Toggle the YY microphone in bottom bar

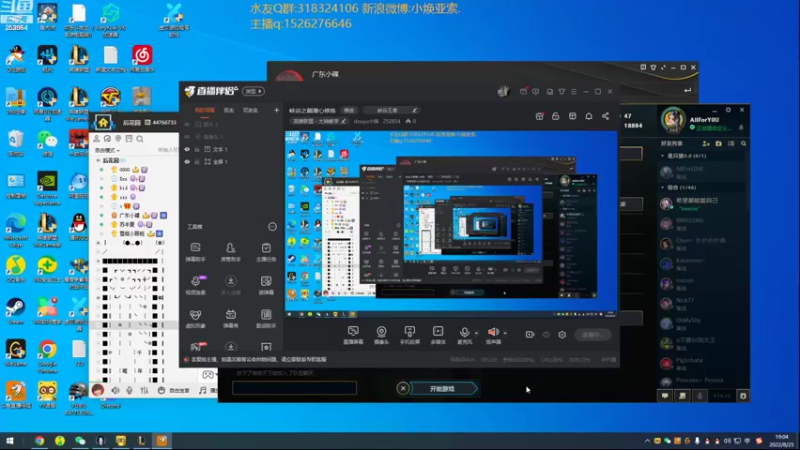130,390
